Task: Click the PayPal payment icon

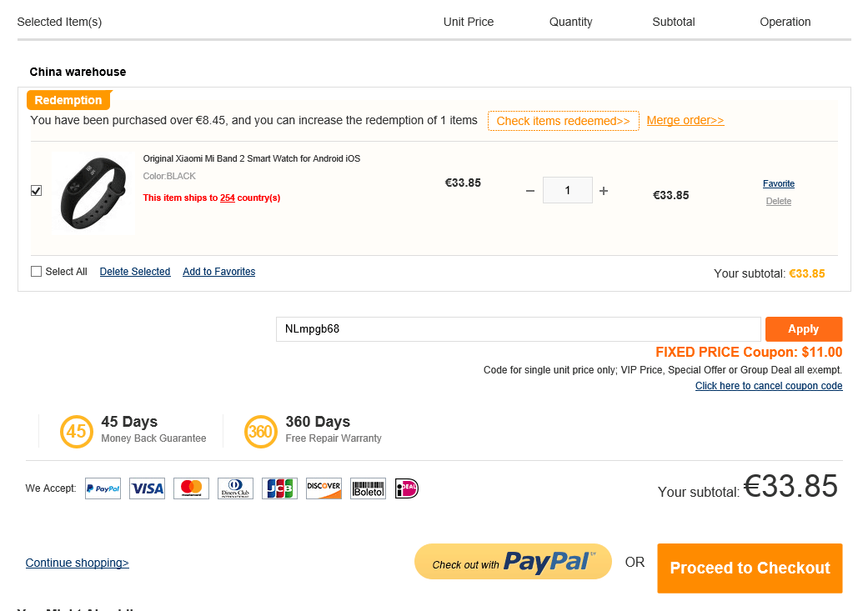Action: coord(103,488)
